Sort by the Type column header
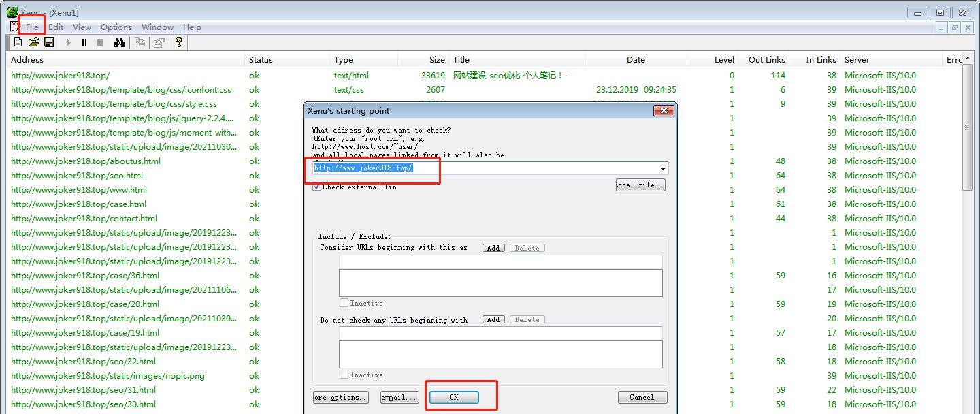Image resolution: width=980 pixels, height=414 pixels. click(x=364, y=60)
